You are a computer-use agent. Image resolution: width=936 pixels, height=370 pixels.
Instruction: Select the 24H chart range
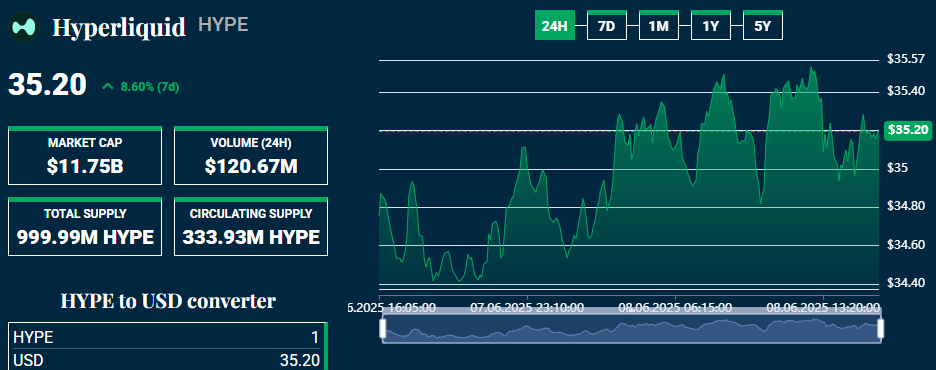pos(555,25)
